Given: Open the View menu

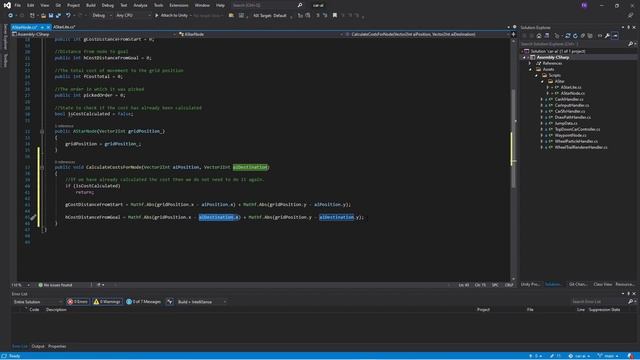Looking at the screenshot, I should [44, 5].
